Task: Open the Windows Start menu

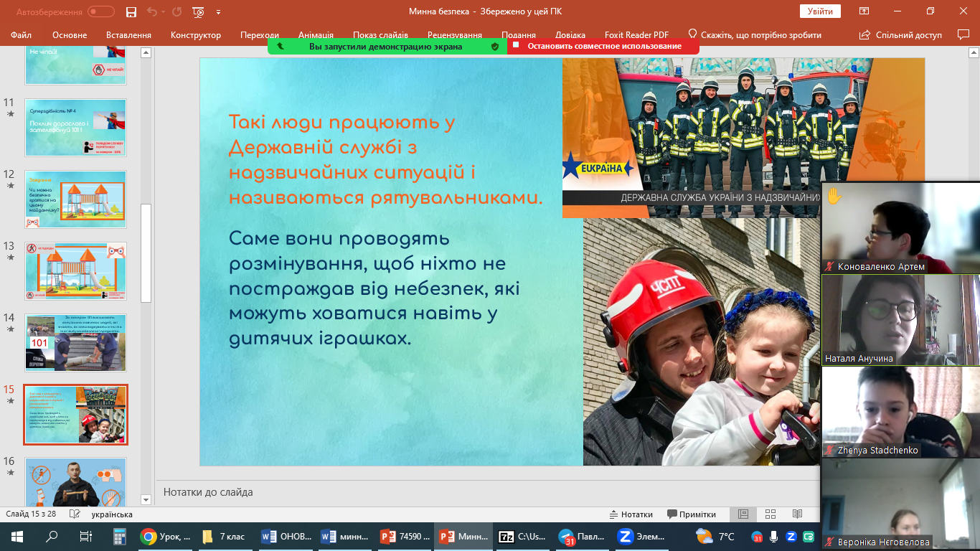Action: pos(17,536)
